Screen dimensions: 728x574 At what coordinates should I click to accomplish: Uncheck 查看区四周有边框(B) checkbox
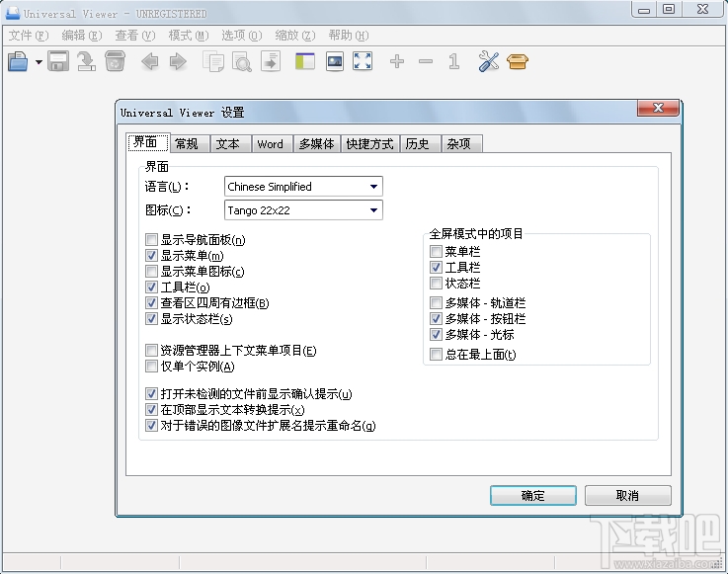tap(151, 302)
